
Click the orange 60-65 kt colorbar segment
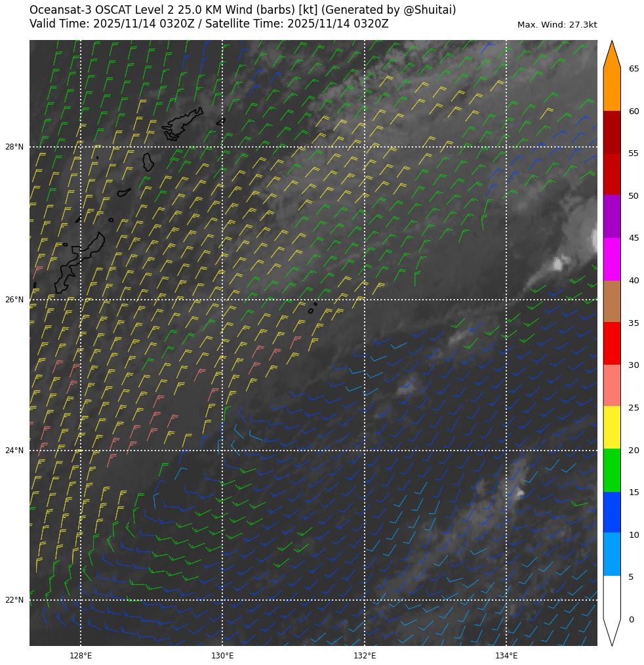tap(611, 90)
